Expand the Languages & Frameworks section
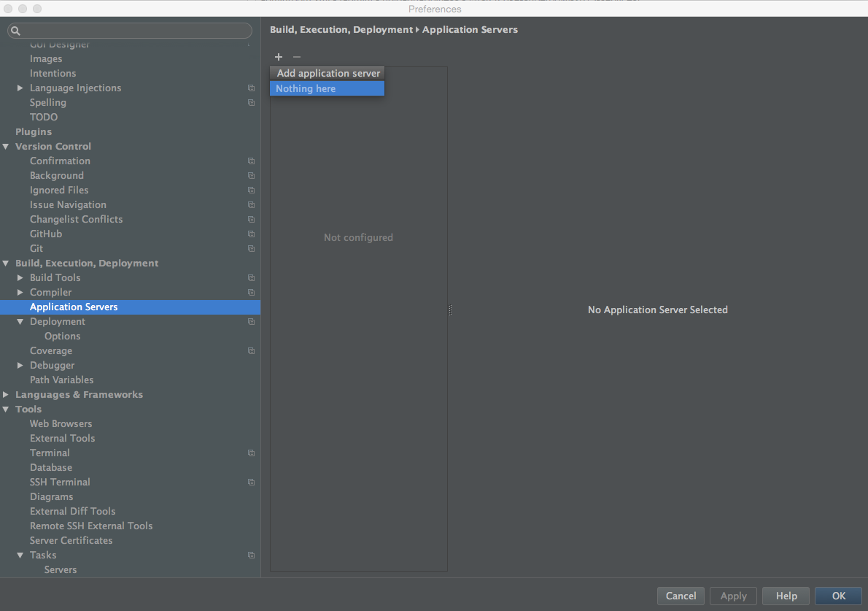 (6, 395)
